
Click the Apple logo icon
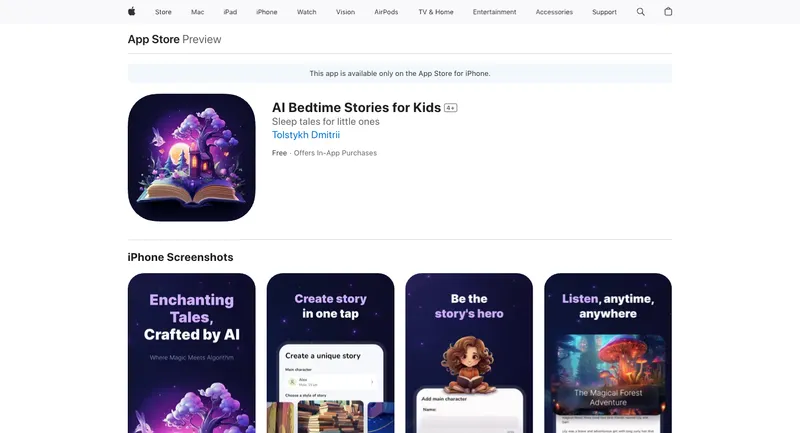coord(132,12)
